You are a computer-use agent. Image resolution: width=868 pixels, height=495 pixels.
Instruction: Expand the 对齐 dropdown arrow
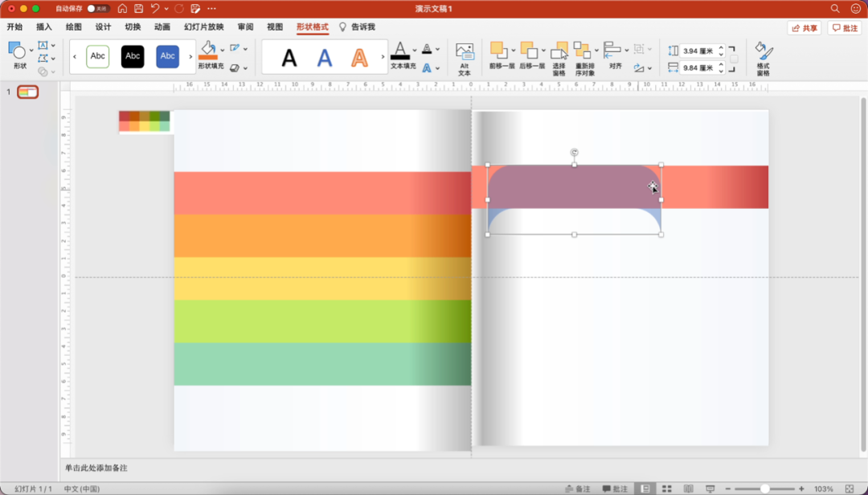coord(627,50)
